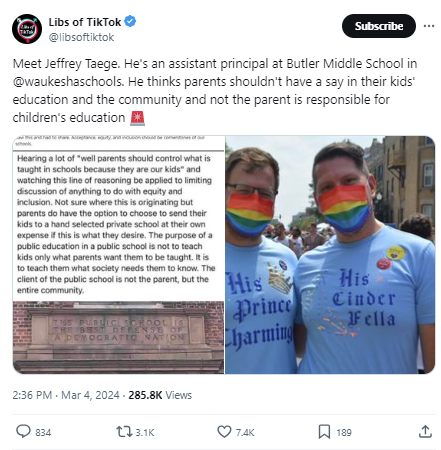The image size is (441, 450).
Task: Click the blue verified checkmark badge
Action: pyautogui.click(x=130, y=21)
